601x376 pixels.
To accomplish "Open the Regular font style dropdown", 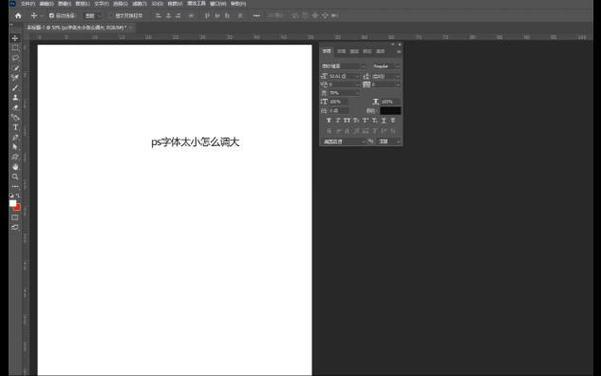I will tap(386, 66).
